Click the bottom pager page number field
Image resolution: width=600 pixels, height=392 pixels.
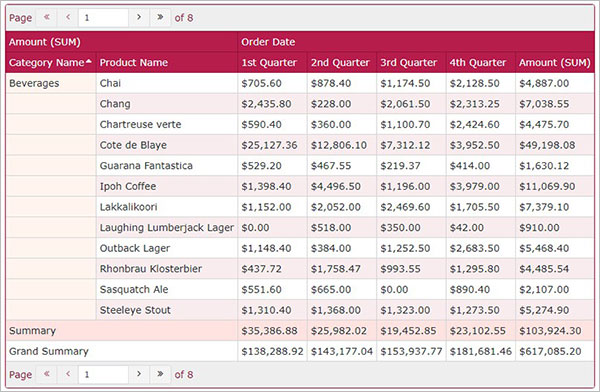(103, 374)
